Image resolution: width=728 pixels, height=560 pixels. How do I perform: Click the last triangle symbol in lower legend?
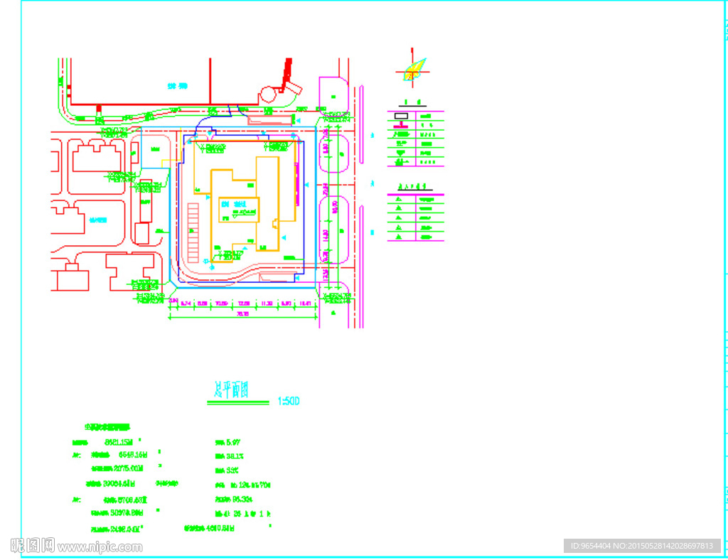tap(399, 236)
